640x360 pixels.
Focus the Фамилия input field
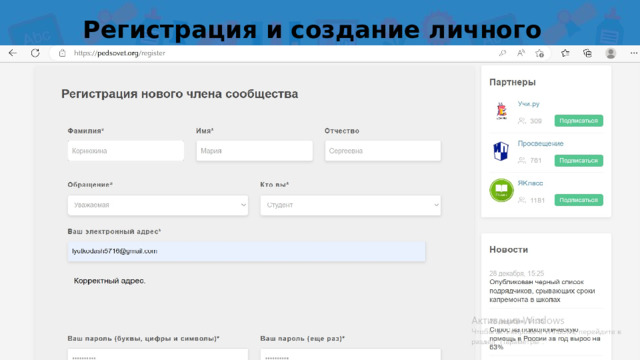[126, 151]
